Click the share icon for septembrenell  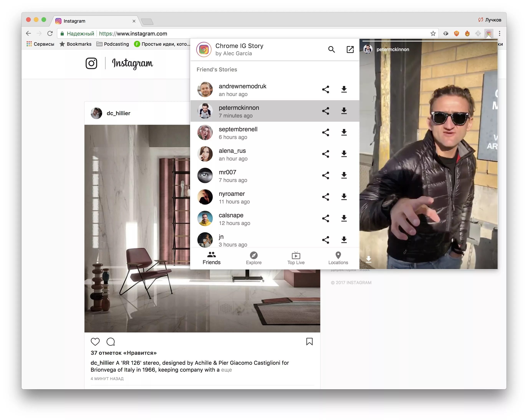point(325,132)
